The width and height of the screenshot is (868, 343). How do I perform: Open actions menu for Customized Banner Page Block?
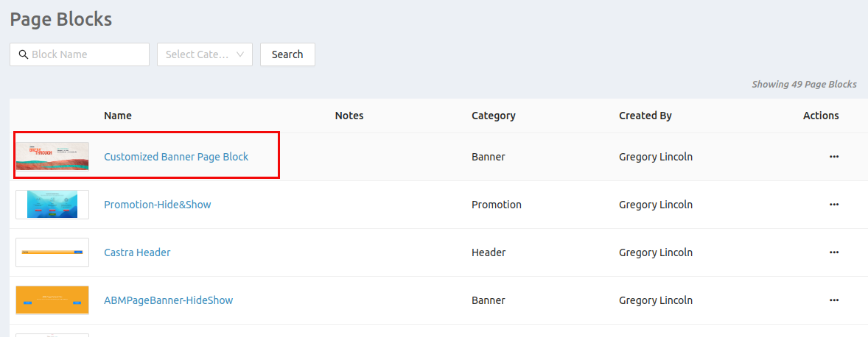pyautogui.click(x=833, y=157)
